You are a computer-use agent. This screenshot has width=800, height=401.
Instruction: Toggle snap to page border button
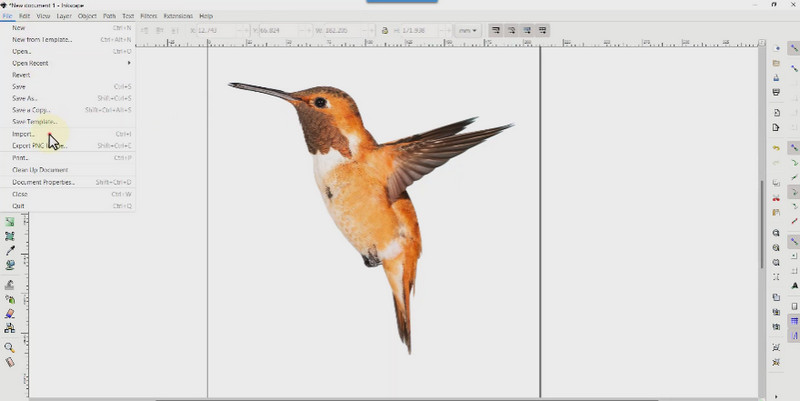click(794, 307)
